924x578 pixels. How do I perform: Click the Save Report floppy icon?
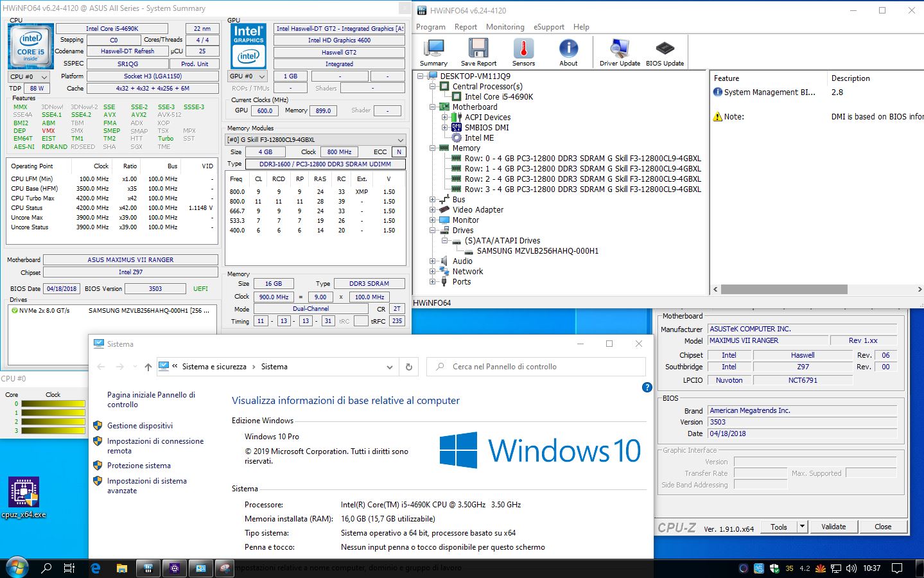pos(478,52)
